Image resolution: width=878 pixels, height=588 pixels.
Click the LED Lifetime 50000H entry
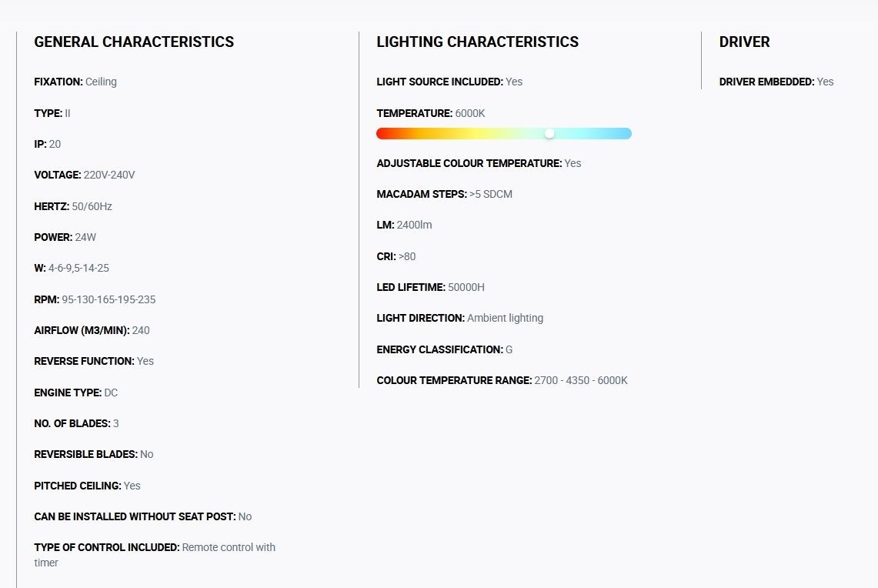(431, 287)
